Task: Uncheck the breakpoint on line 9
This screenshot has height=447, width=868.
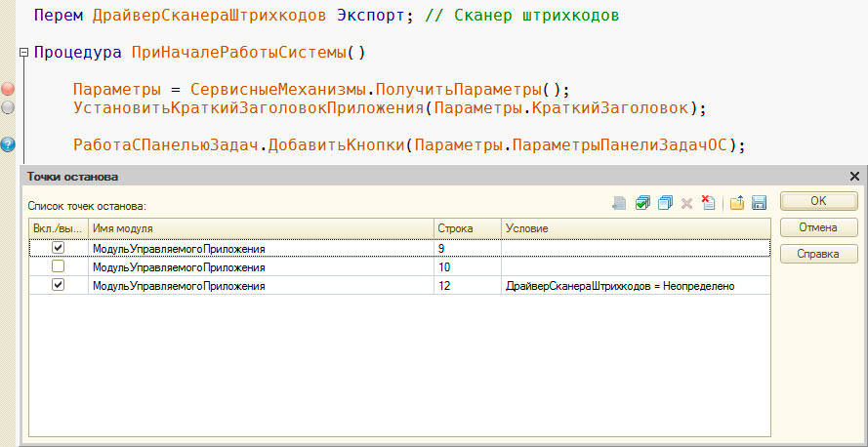Action: point(58,248)
